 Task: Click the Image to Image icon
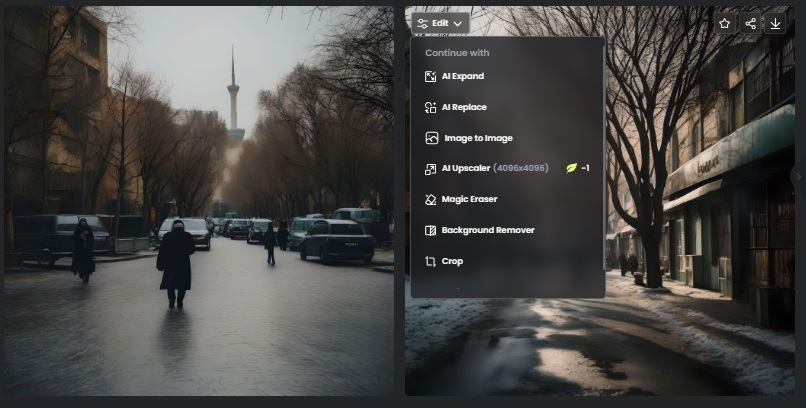coord(431,138)
